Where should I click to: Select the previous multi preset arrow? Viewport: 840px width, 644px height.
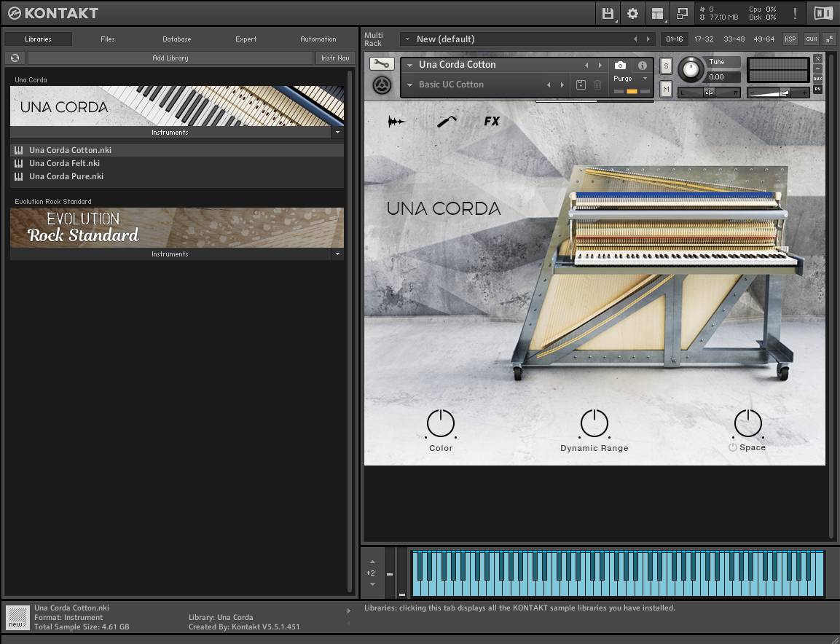tap(635, 39)
